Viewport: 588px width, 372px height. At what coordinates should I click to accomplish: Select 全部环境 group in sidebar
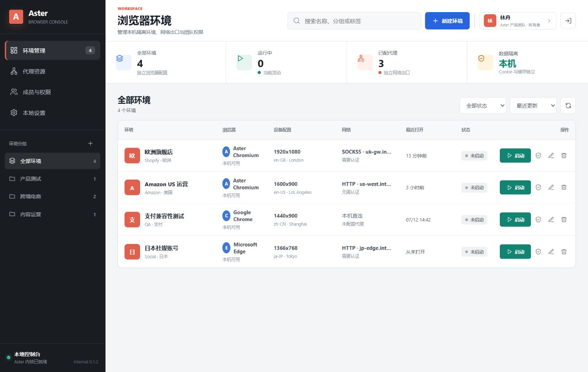[53, 161]
